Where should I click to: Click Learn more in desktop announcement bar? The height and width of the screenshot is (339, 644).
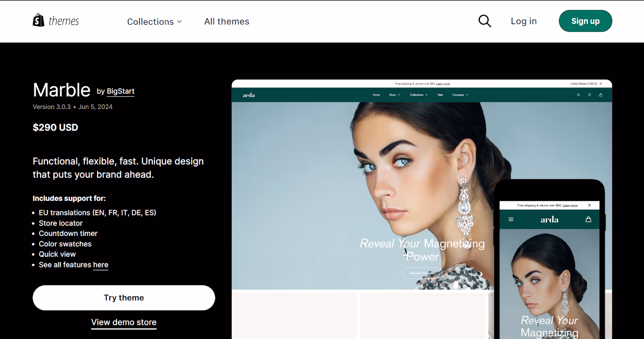tap(443, 84)
